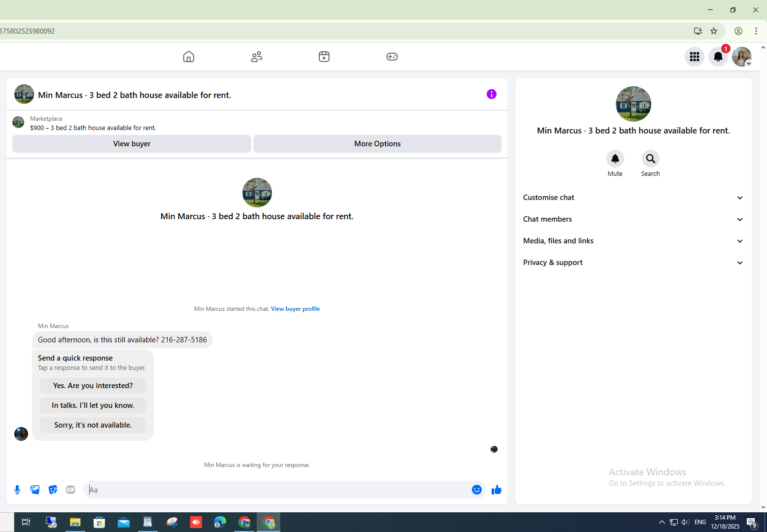Viewport: 767px width, 532px height.
Task: Open Chrome three-dot menu
Action: 756,31
